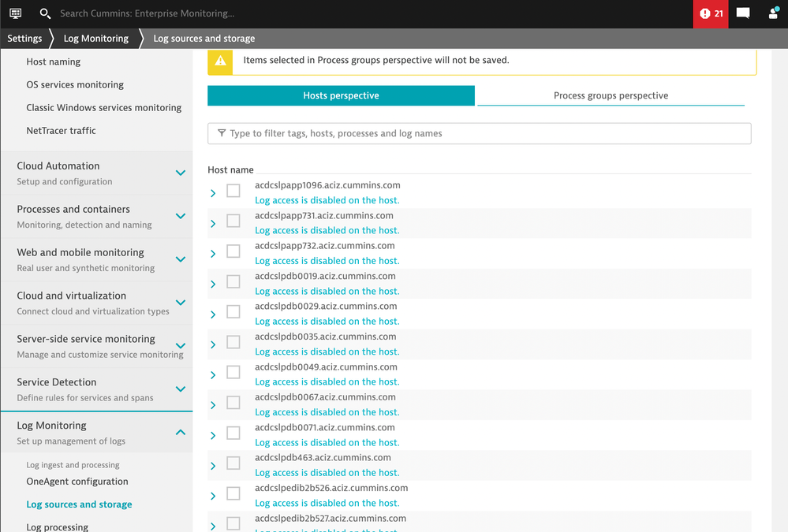Select checkbox for acdcslpapp1096.aciz.cummins.com

[233, 191]
